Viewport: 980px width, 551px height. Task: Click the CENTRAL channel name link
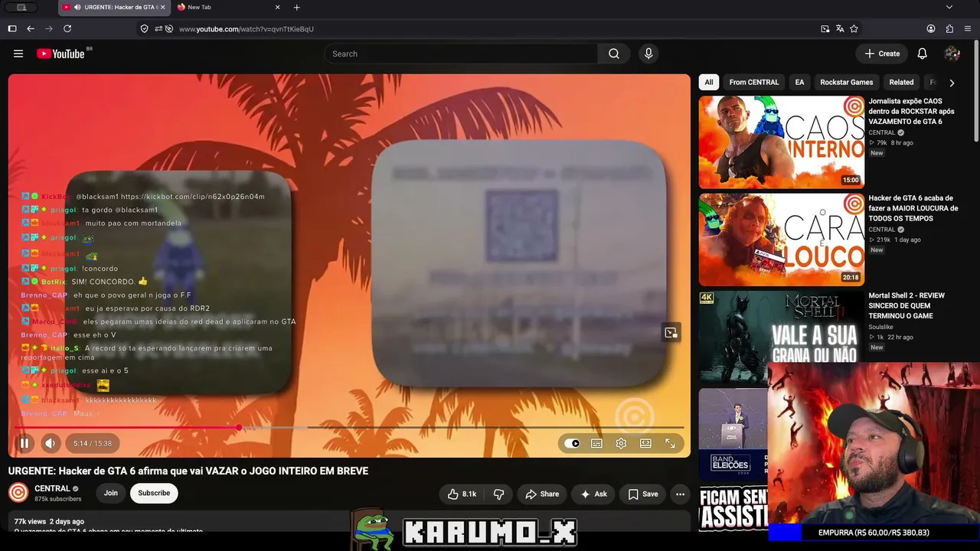52,488
